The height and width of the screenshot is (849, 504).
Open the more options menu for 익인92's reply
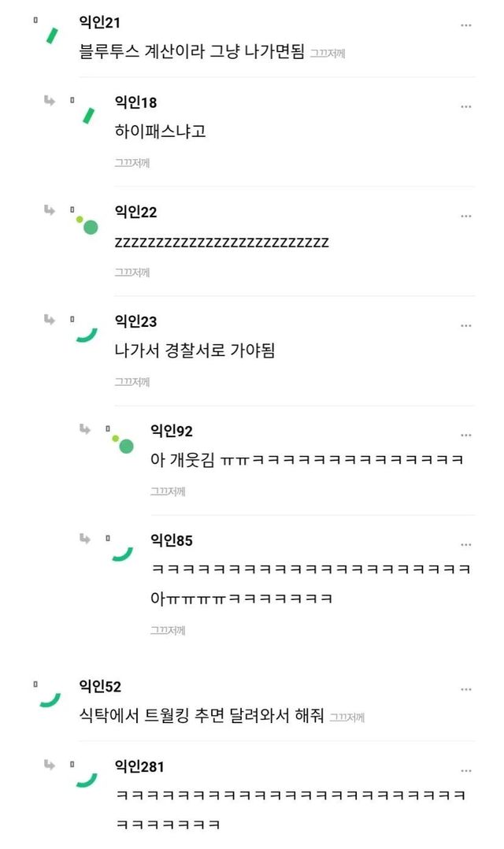pyautogui.click(x=466, y=435)
